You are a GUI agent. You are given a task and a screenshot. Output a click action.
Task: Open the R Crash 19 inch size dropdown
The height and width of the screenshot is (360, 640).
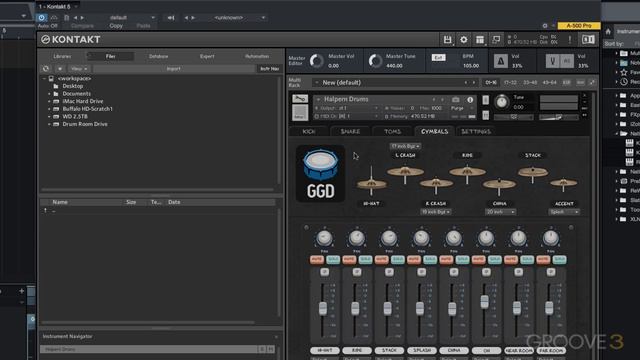[436, 212]
